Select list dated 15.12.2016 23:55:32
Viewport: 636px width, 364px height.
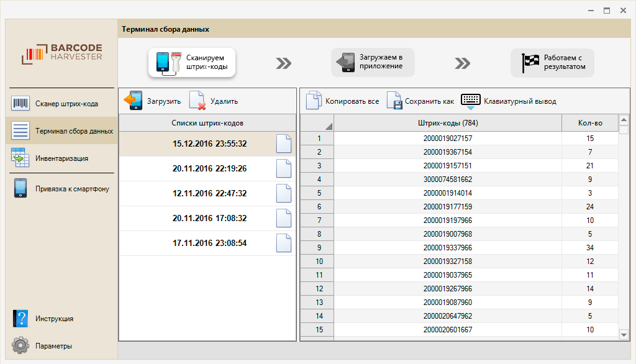coord(207,143)
